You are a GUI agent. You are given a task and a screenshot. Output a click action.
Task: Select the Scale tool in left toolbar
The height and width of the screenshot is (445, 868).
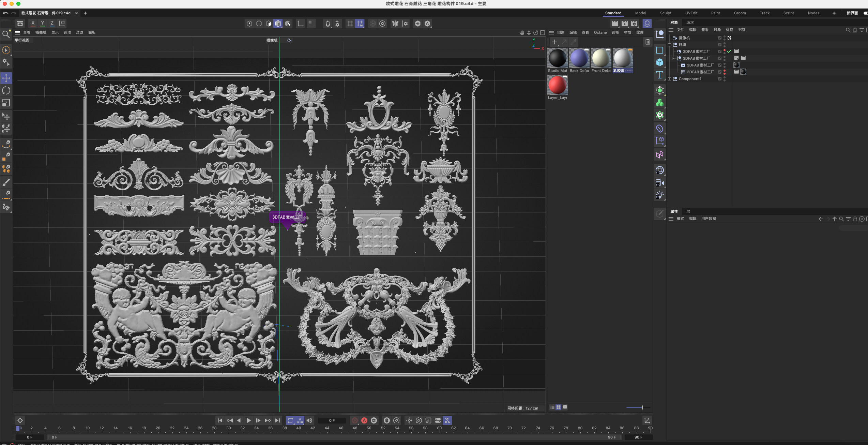click(6, 103)
